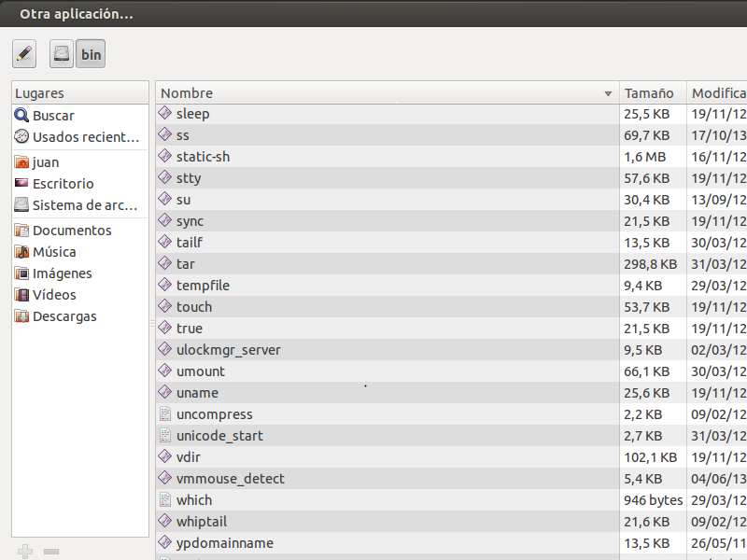Open the Música bookmark

pyautogui.click(x=54, y=252)
